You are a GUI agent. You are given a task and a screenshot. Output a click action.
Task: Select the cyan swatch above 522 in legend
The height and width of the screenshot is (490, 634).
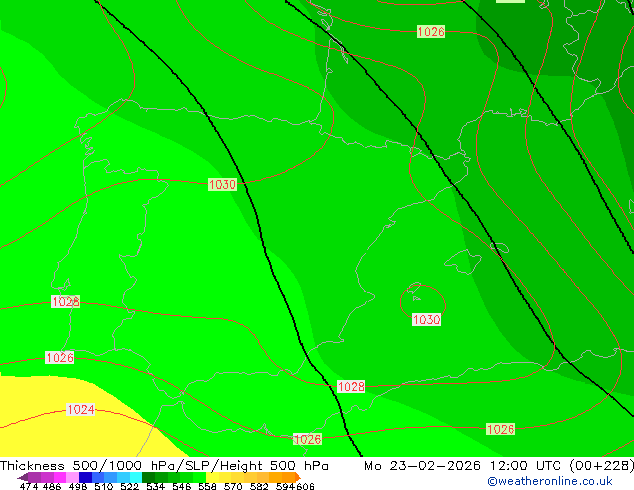[136, 477]
